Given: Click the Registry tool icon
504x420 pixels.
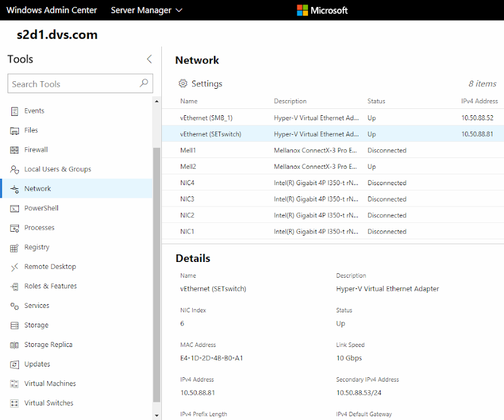Looking at the screenshot, I should (14, 247).
